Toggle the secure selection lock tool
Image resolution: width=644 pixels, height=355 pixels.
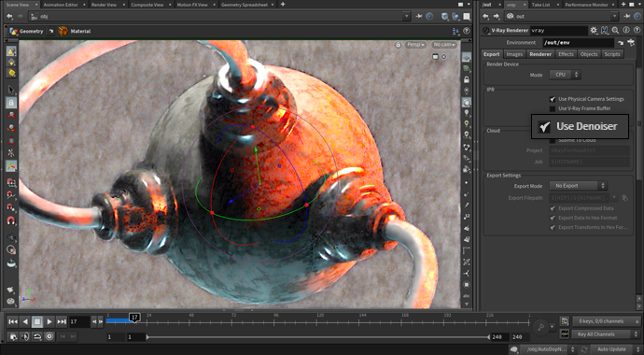click(11, 103)
